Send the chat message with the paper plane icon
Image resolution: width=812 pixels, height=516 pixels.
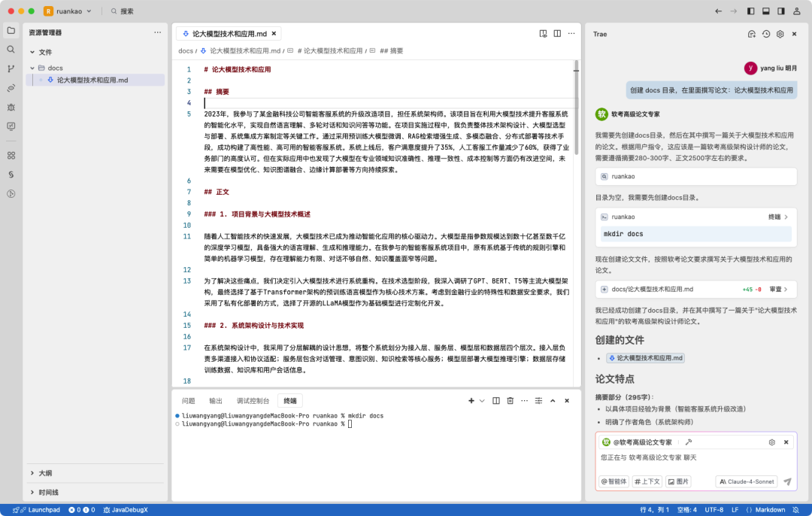tap(788, 481)
